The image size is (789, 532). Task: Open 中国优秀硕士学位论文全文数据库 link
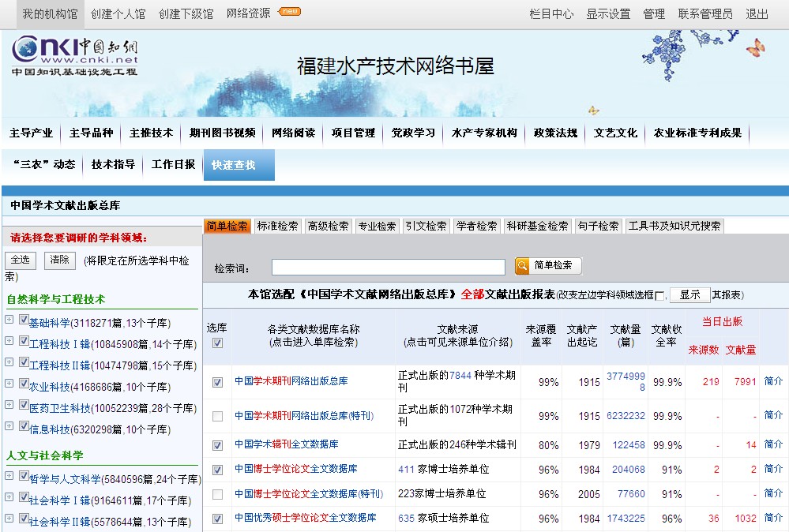306,518
